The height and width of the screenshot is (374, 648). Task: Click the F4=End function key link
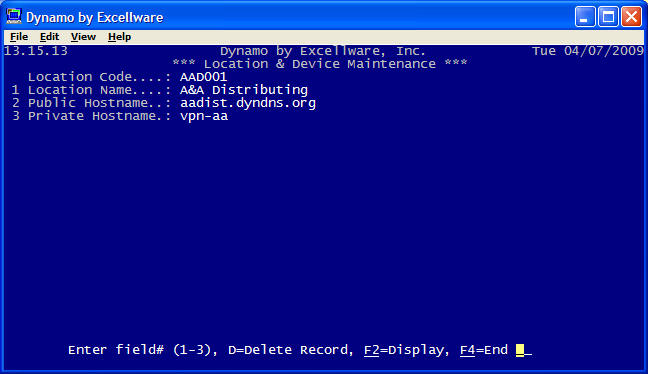pyautogui.click(x=484, y=350)
